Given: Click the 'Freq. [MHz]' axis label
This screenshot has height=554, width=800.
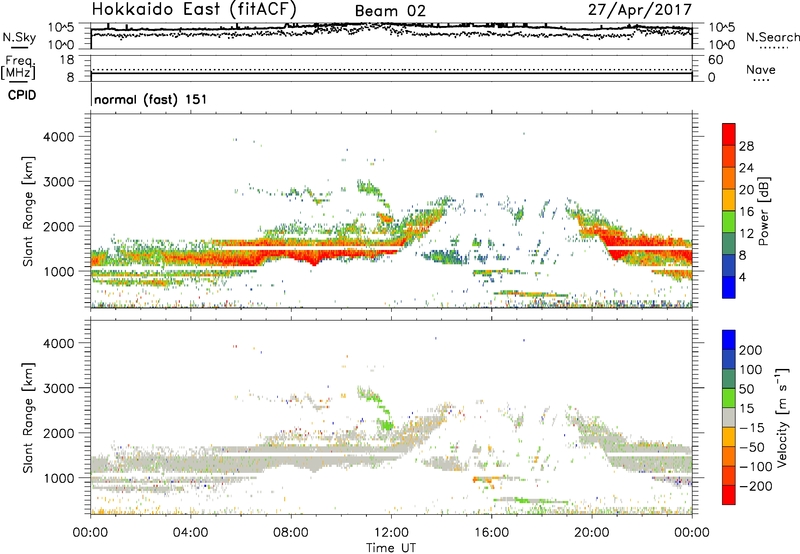Looking at the screenshot, I should click(x=18, y=67).
